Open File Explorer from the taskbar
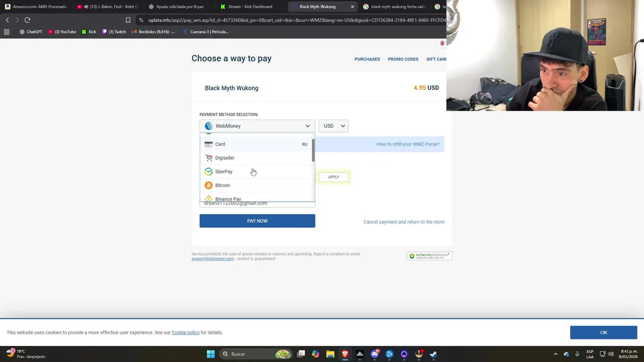The image size is (644, 362). [330, 354]
